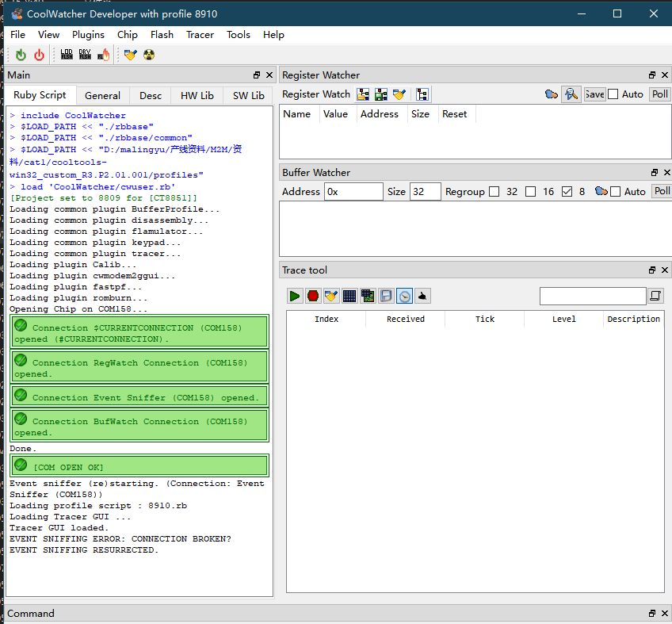Open the Plugins menu
672x624 pixels.
click(88, 35)
